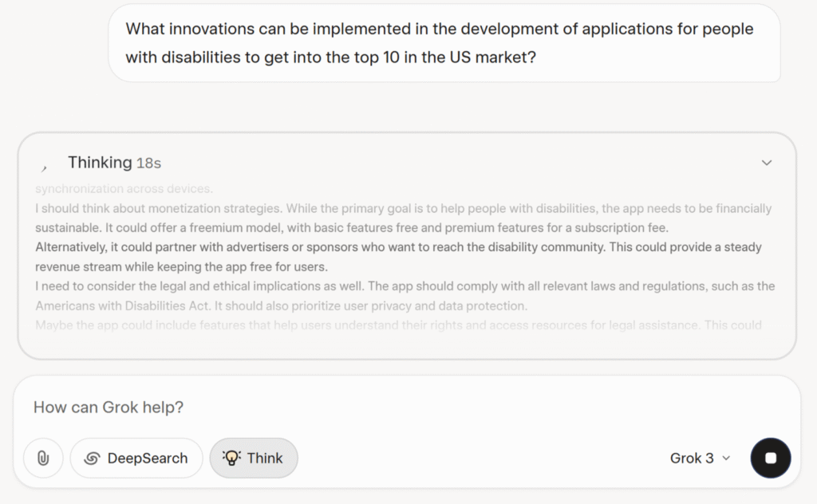The width and height of the screenshot is (817, 504).
Task: Enable DeepSearch mode
Action: pos(136,459)
